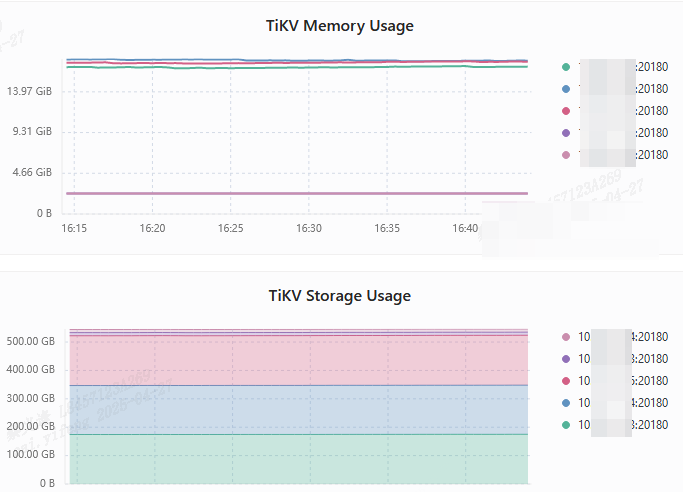Image resolution: width=683 pixels, height=492 pixels.
Task: Toggle last Storage Usage legend series label
Action: pos(623,425)
